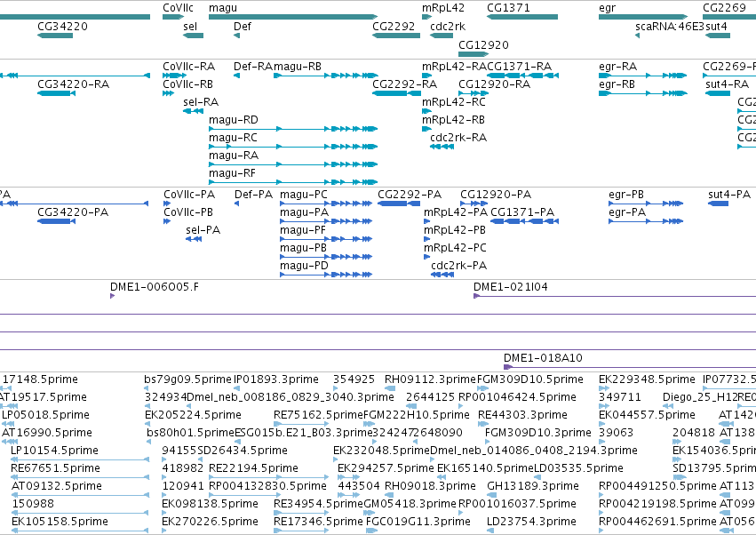Click the IP01893.3prime EST
The image size is (756, 535).
click(x=235, y=388)
